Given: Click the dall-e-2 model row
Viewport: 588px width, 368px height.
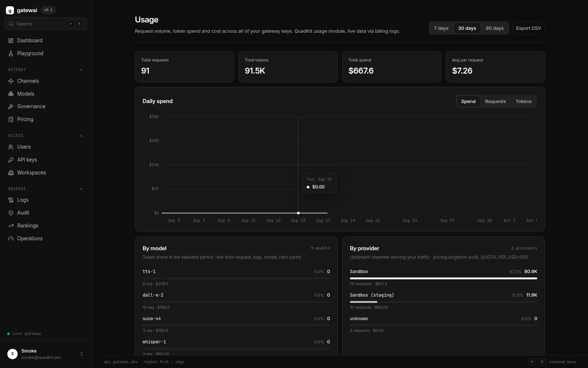Looking at the screenshot, I should (236, 301).
